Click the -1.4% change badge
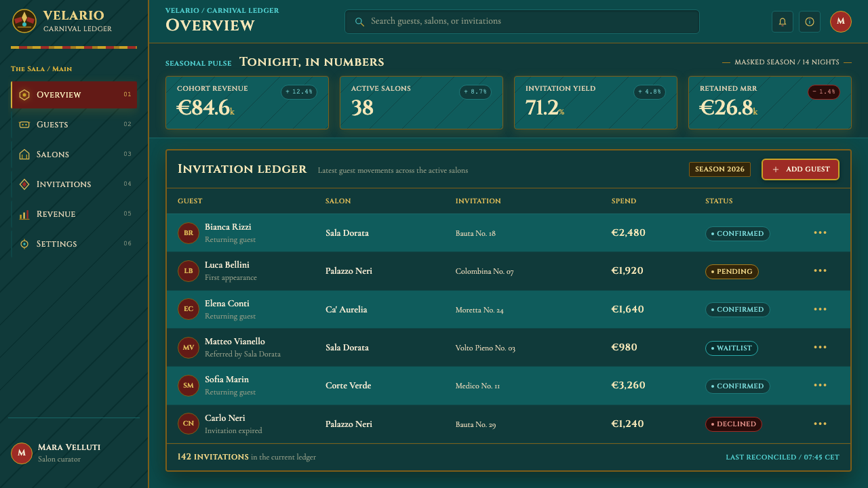The image size is (868, 488). coord(824,91)
